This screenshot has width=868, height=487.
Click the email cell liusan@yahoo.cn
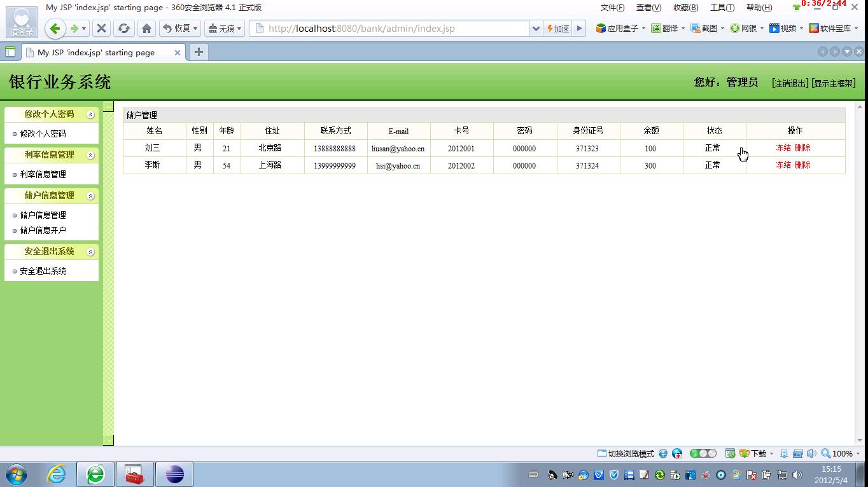click(x=398, y=148)
